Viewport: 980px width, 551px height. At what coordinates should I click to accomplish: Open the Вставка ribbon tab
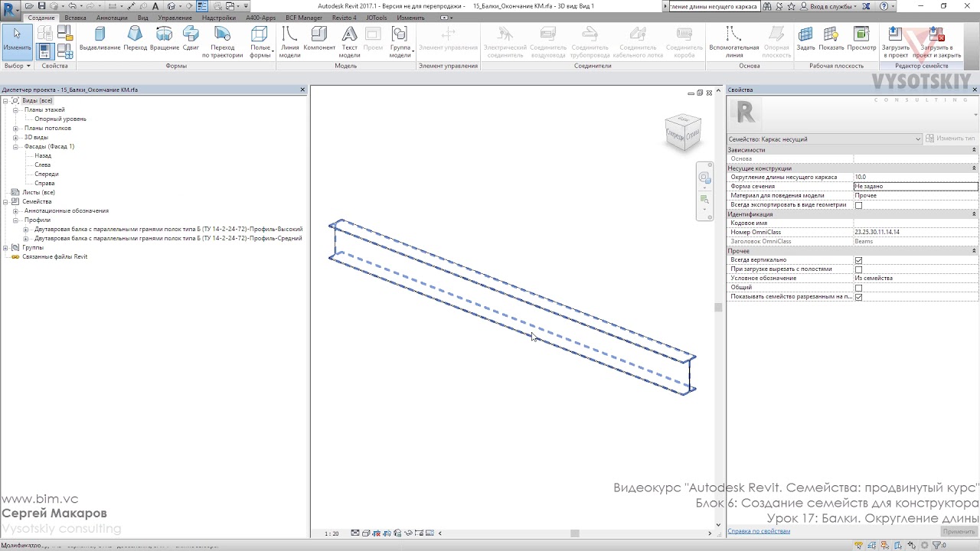(75, 18)
